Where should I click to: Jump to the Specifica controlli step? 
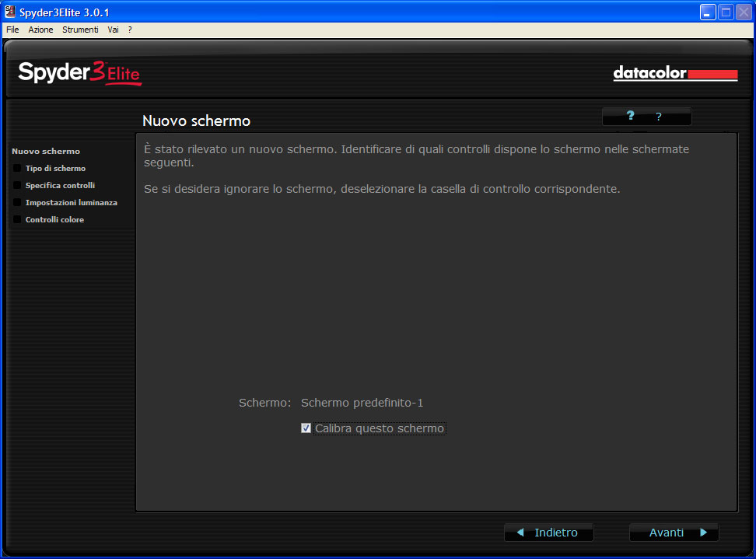click(x=60, y=186)
